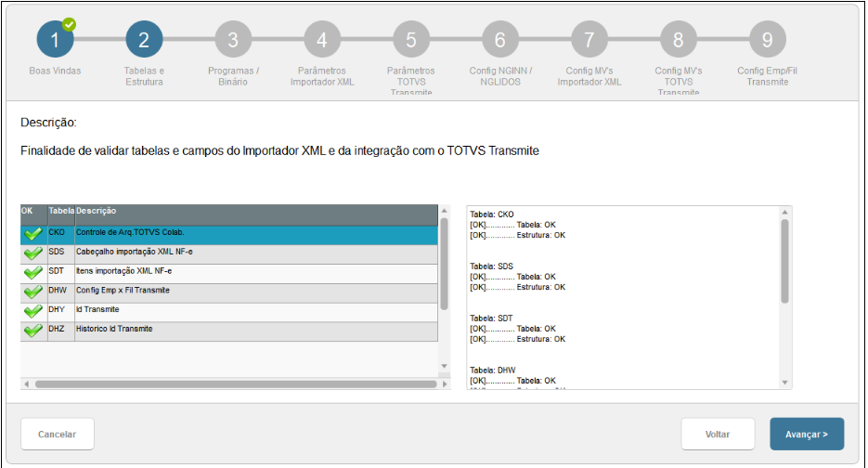Click log line Tabela: DHW
This screenshot has width=868, height=468.
pos(493,370)
